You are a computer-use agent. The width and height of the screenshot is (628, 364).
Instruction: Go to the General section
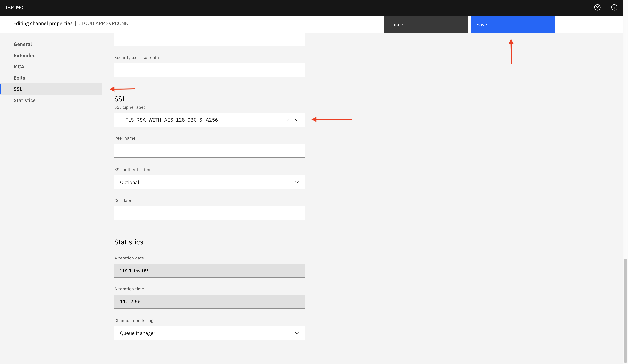coord(23,44)
